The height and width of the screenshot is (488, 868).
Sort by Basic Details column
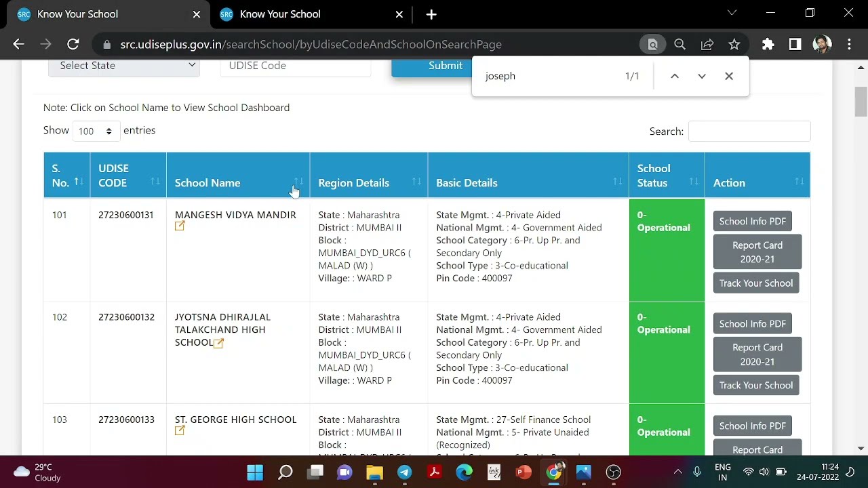click(528, 176)
